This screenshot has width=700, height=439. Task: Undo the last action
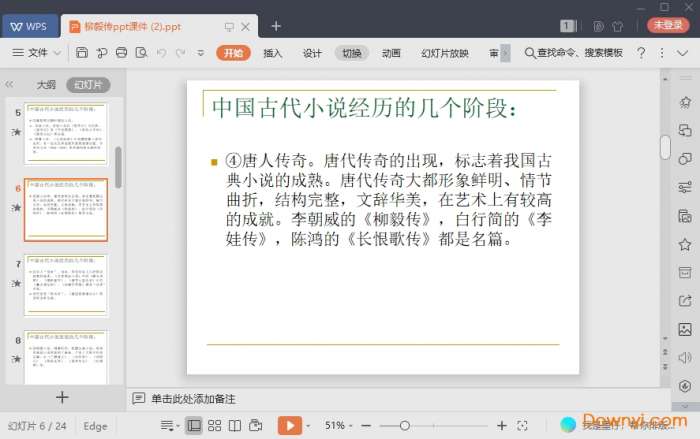162,53
